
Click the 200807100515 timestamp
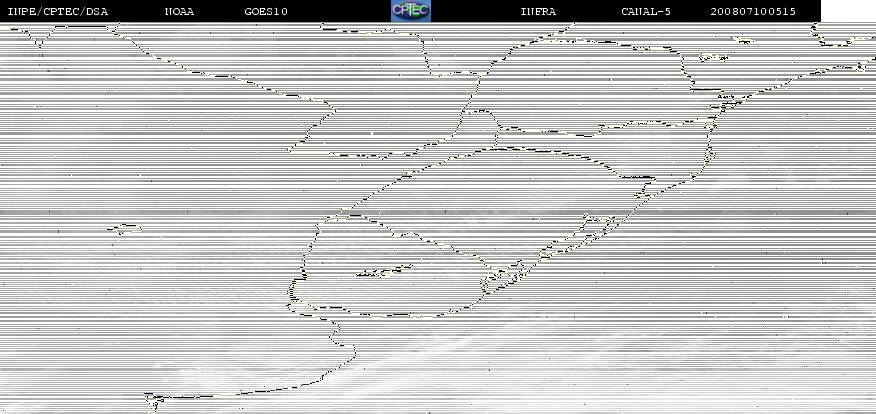tap(753, 11)
